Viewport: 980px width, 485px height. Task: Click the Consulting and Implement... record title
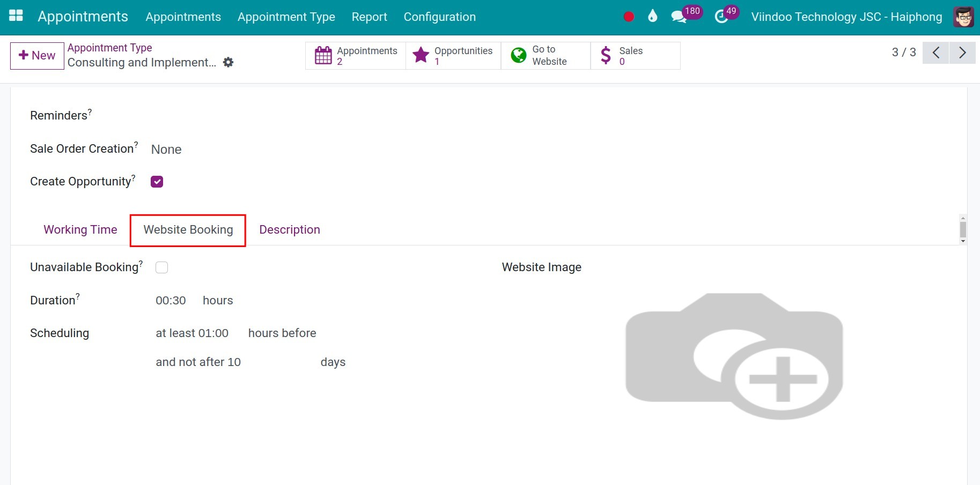(142, 63)
